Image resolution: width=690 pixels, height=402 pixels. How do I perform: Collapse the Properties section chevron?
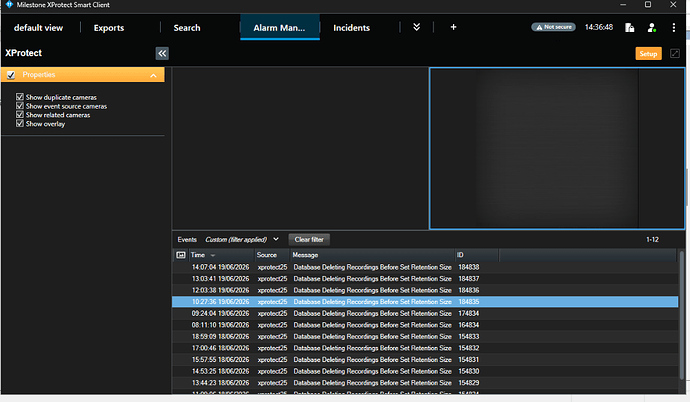[153, 76]
